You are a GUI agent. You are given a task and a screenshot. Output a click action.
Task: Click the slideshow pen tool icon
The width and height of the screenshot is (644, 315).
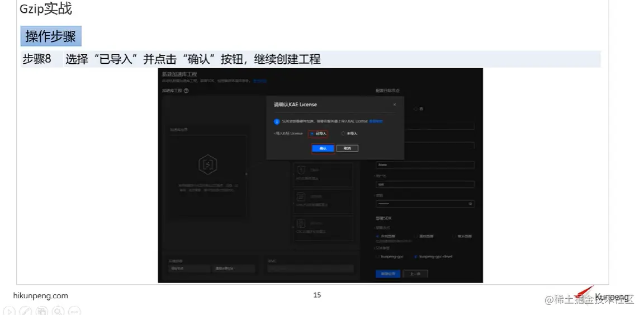26,311
